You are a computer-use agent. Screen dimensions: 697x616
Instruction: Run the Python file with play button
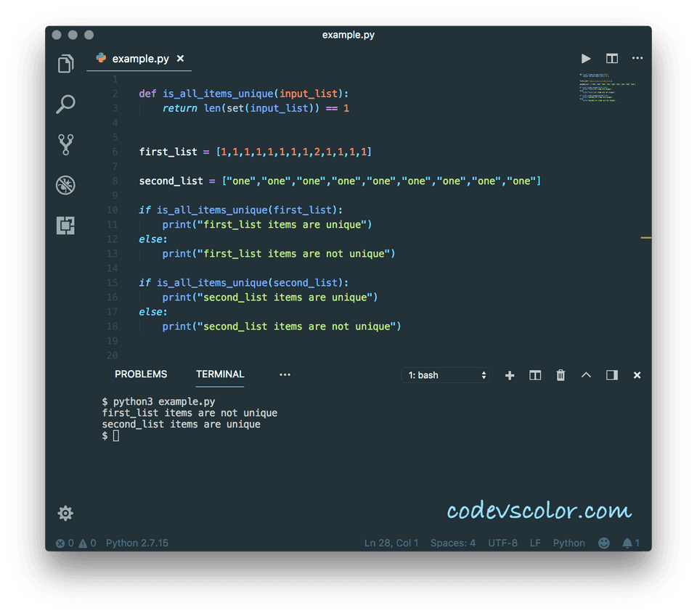click(586, 59)
